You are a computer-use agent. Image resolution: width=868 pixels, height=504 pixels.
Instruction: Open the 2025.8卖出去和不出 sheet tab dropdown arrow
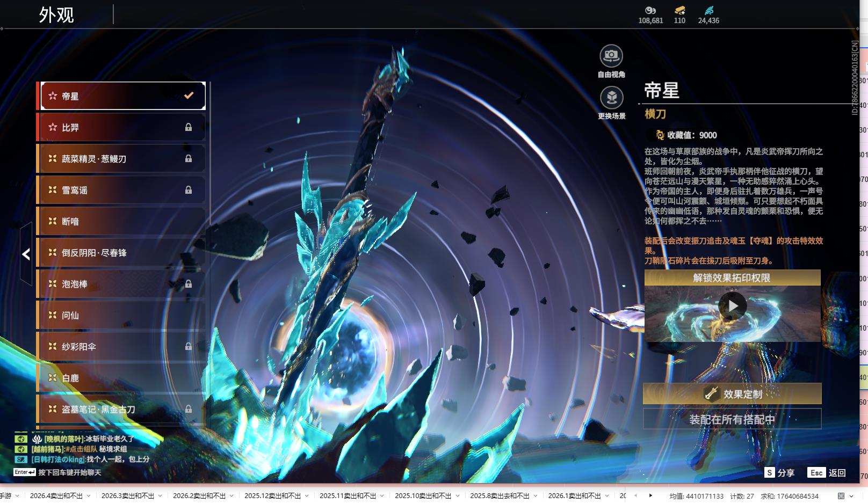535,496
